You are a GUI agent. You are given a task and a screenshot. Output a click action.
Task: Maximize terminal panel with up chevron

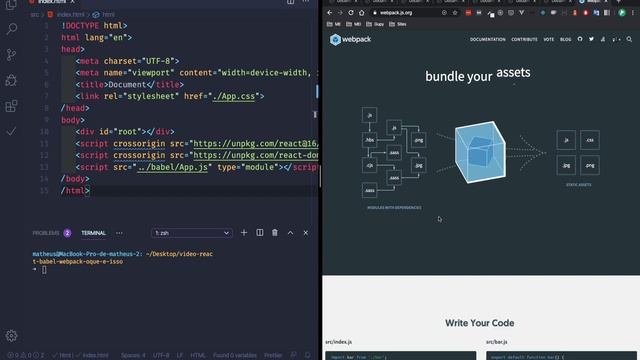[x=290, y=233]
